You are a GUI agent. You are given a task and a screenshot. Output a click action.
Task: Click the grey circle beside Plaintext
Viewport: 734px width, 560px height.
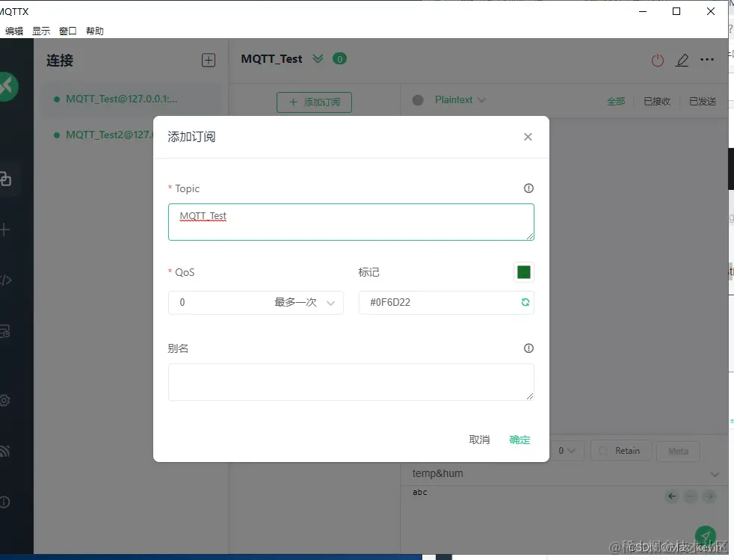pyautogui.click(x=418, y=99)
